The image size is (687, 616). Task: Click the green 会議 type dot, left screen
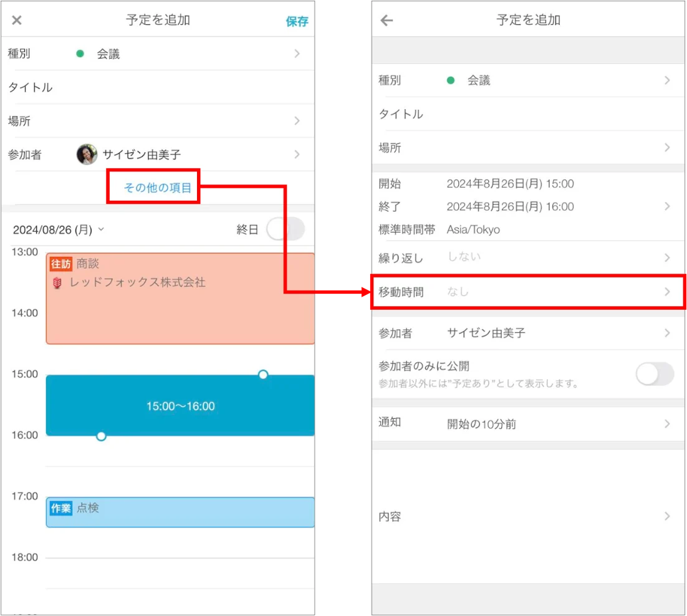click(80, 54)
